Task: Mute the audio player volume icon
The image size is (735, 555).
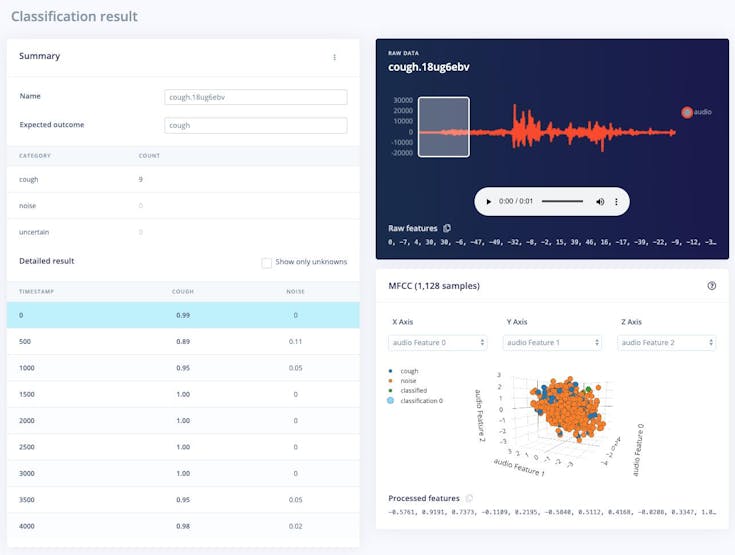Action: (x=600, y=202)
